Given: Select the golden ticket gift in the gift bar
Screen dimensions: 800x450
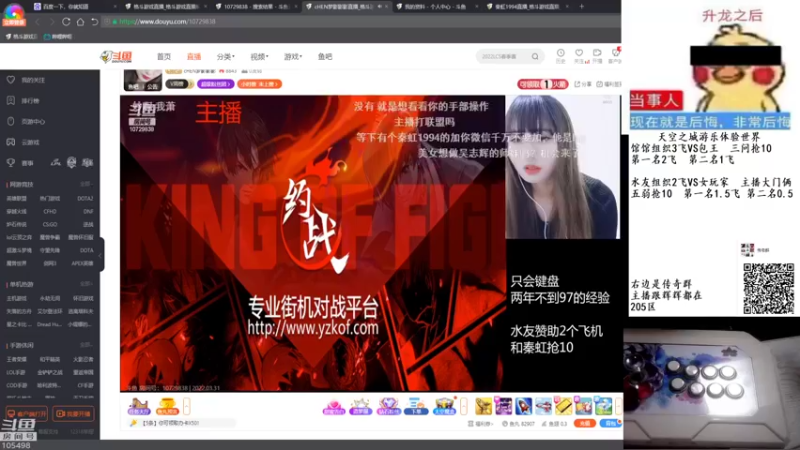Looking at the screenshot, I should (x=563, y=407).
